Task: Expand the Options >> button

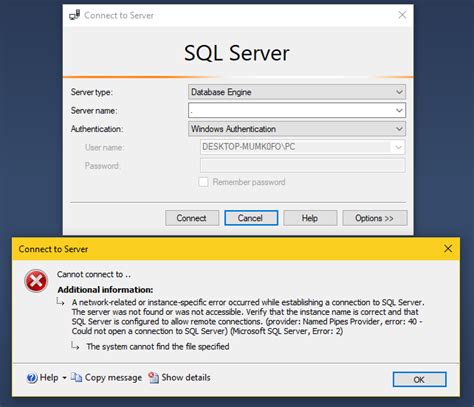Action: coord(375,218)
